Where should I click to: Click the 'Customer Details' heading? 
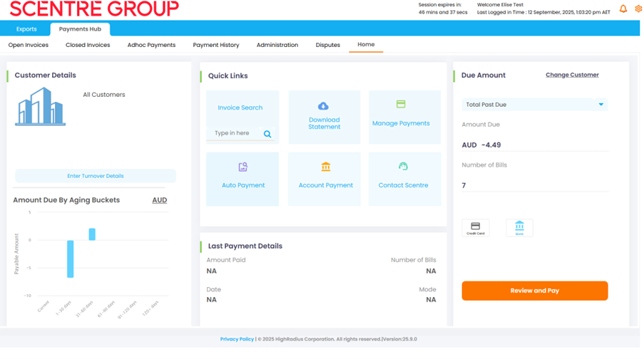(45, 75)
